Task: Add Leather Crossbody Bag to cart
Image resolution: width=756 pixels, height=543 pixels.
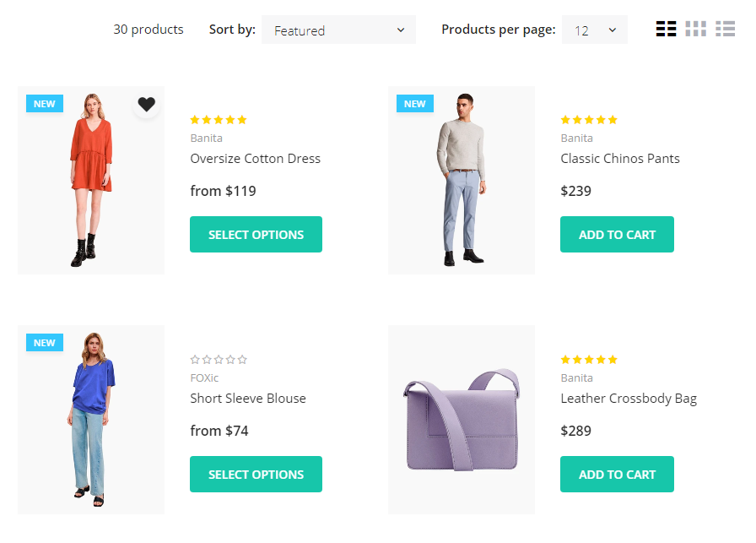Action: coord(617,475)
